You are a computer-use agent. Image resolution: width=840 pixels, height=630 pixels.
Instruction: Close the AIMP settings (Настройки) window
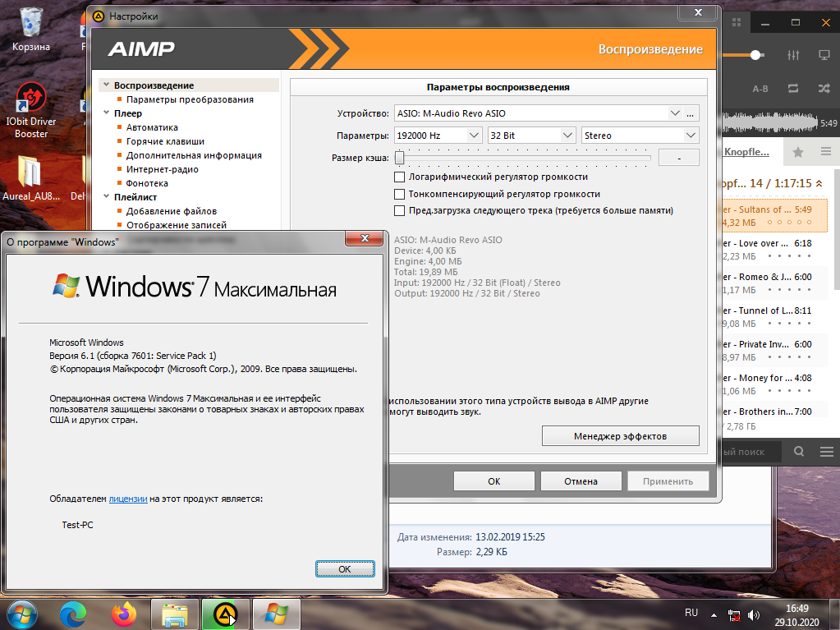tap(697, 12)
